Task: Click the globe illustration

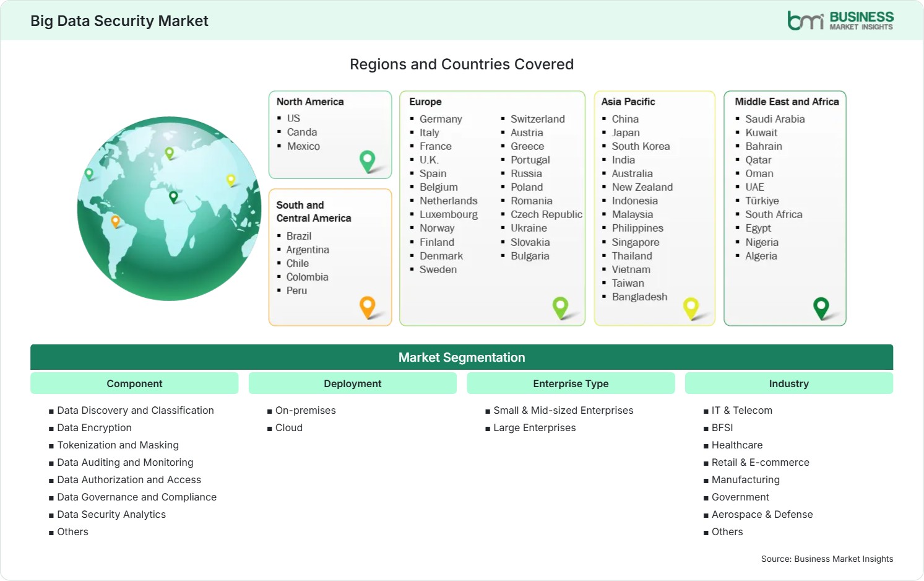Action: pyautogui.click(x=169, y=209)
